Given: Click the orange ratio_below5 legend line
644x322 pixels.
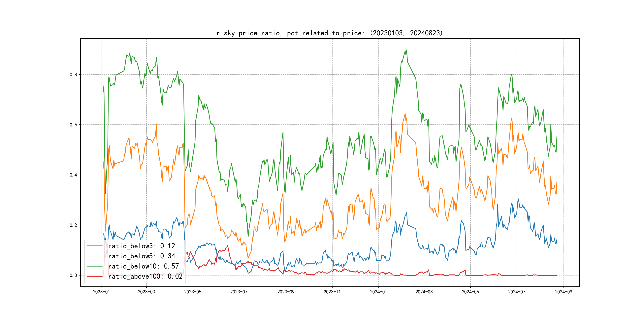Looking at the screenshot, I should (94, 256).
